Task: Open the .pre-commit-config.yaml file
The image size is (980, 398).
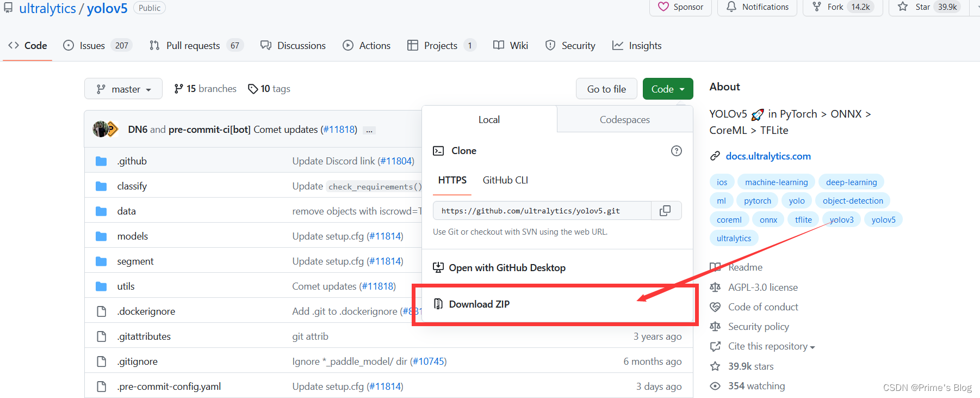Action: pyautogui.click(x=169, y=387)
